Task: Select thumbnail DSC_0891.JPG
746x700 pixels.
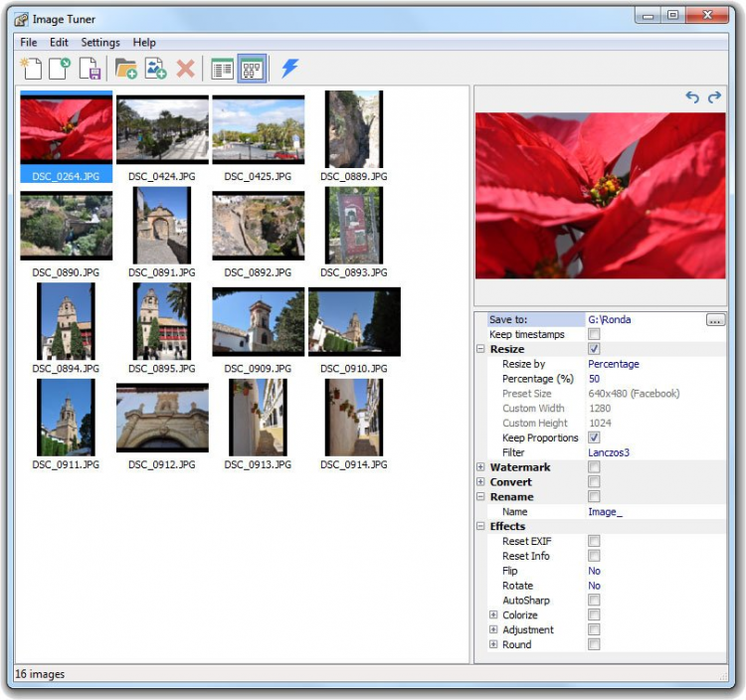Action: 162,233
